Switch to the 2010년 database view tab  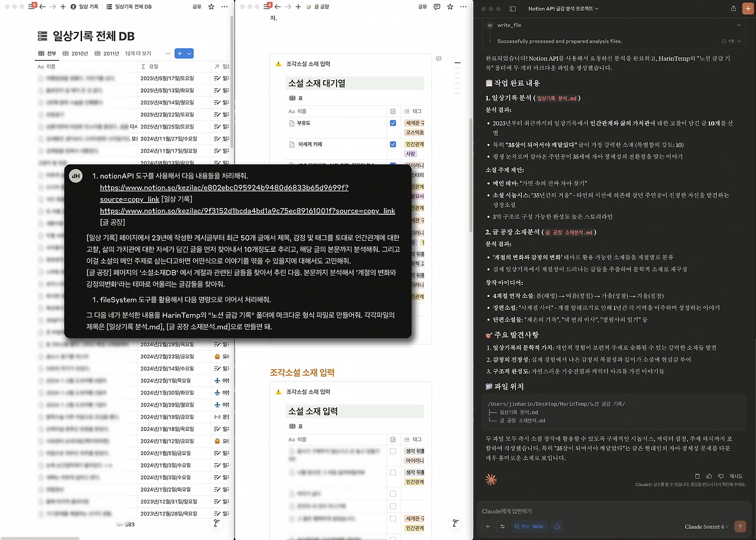tap(75, 53)
